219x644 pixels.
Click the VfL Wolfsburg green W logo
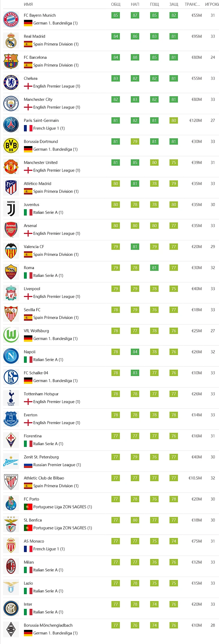[11, 335]
